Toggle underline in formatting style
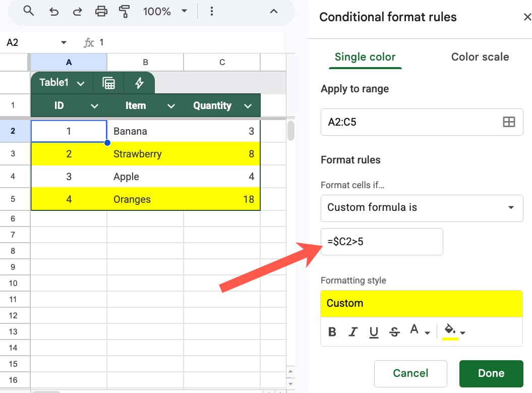 tap(374, 331)
